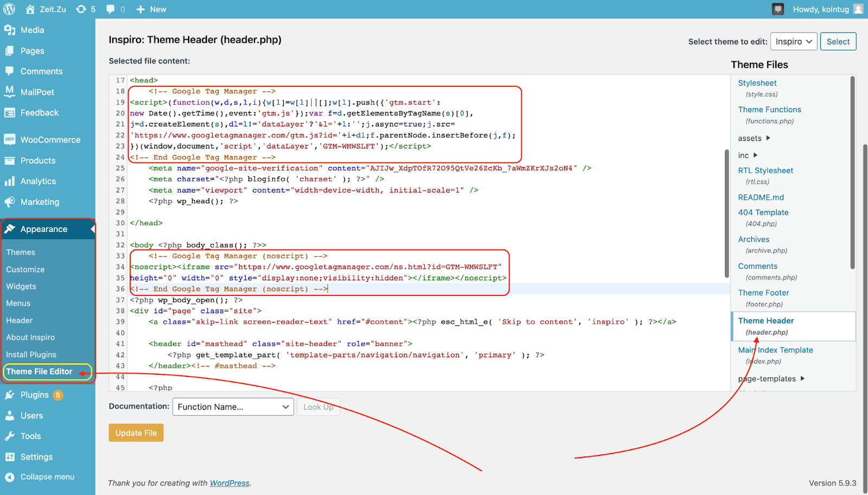Open About Inspiro submenu item
The width and height of the screenshot is (868, 495).
pyautogui.click(x=30, y=337)
